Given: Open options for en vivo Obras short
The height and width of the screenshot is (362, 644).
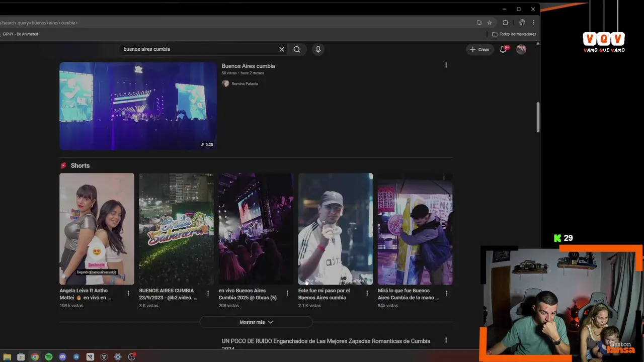Looking at the screenshot, I should [x=287, y=293].
